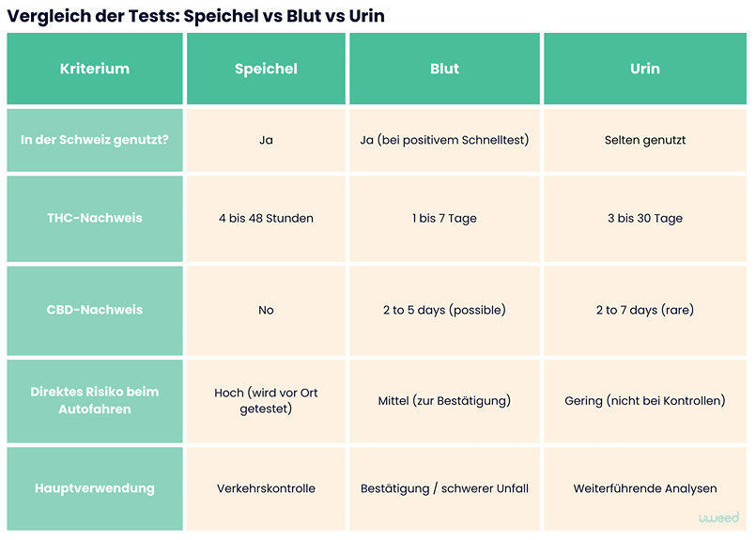756x540 pixels.
Task: Select the '1 bis 7 Tage' cell
Action: point(444,218)
